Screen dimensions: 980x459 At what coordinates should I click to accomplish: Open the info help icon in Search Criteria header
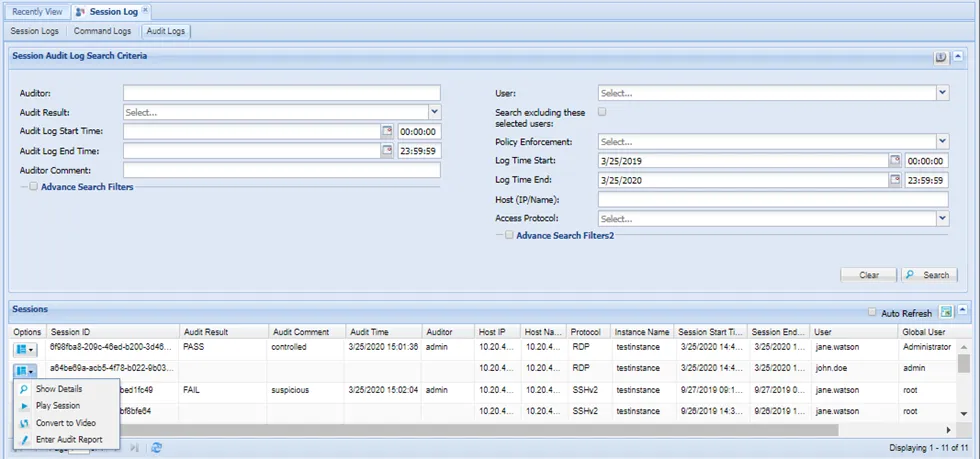pyautogui.click(x=940, y=58)
